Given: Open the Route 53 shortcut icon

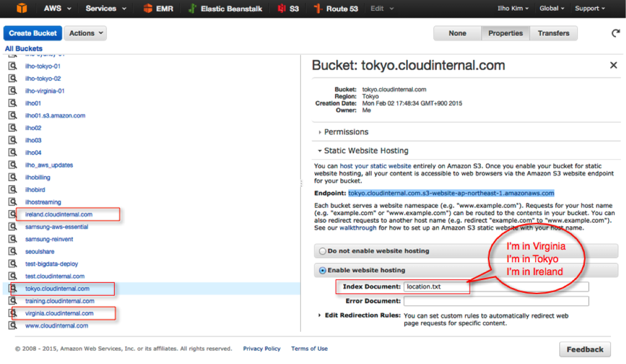Looking at the screenshot, I should (318, 8).
